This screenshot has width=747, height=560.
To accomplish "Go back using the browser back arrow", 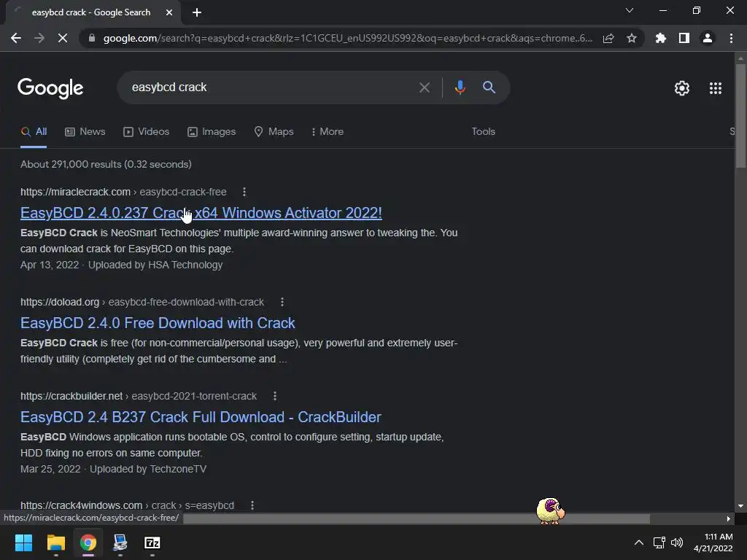I will pyautogui.click(x=16, y=38).
